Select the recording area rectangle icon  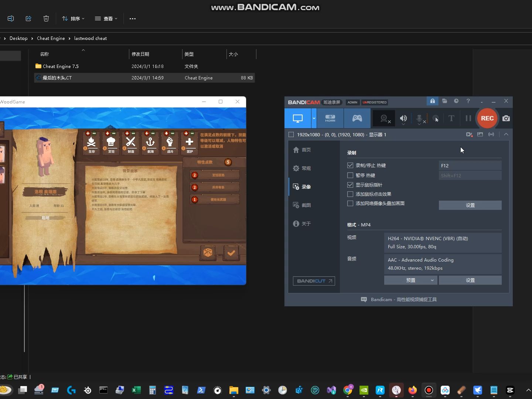pyautogui.click(x=291, y=134)
